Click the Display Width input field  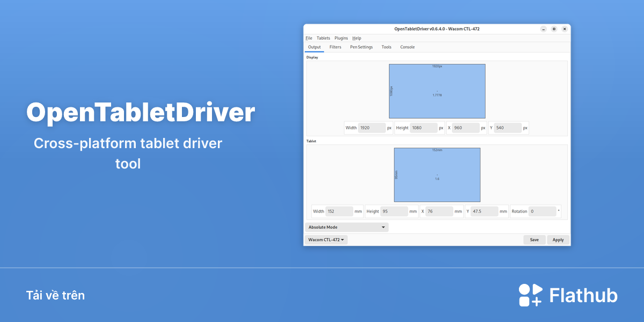pyautogui.click(x=372, y=128)
